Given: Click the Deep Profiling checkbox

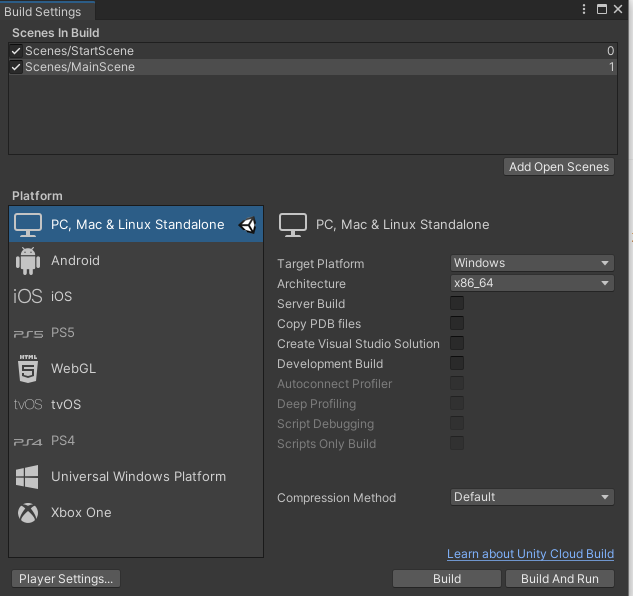Looking at the screenshot, I should (457, 403).
